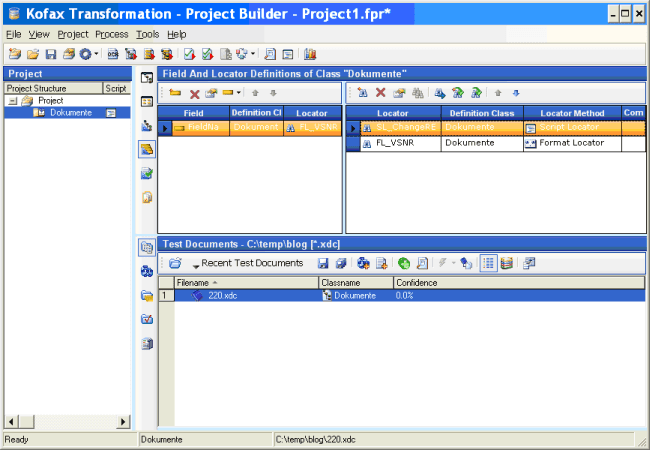Click the save icon in Test Documents toolbar
Screen dimensions: 650x450
[x=323, y=263]
